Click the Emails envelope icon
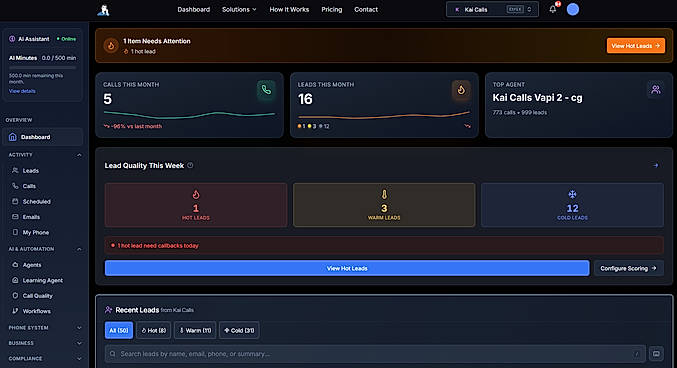The image size is (677, 368). [x=15, y=216]
